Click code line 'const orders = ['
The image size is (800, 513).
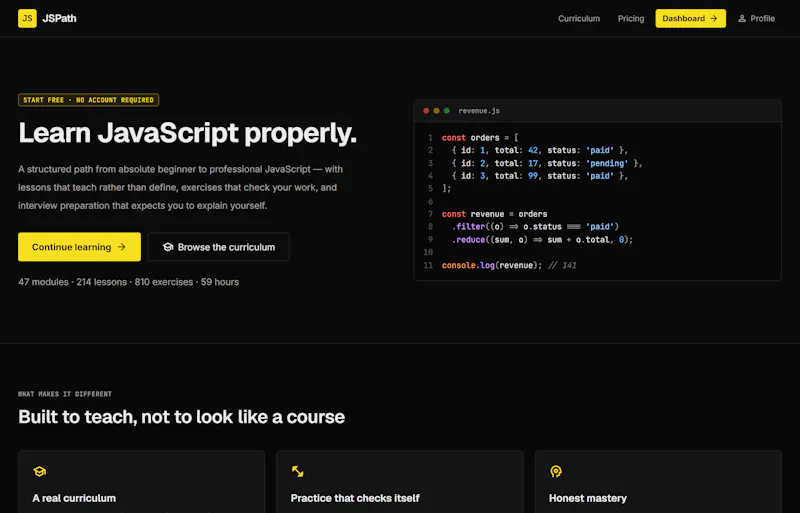(x=480, y=138)
